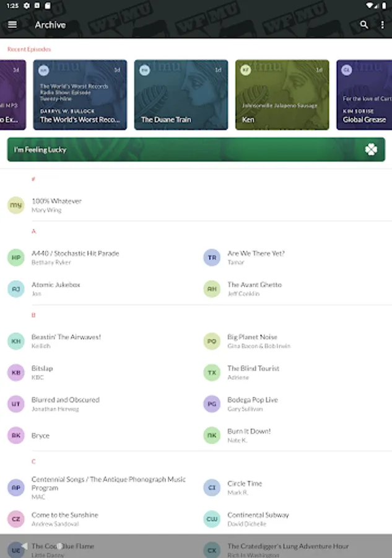The height and width of the screenshot is (558, 392).
Task: Click the KB avatar for Bitslap
Action: pyautogui.click(x=16, y=373)
